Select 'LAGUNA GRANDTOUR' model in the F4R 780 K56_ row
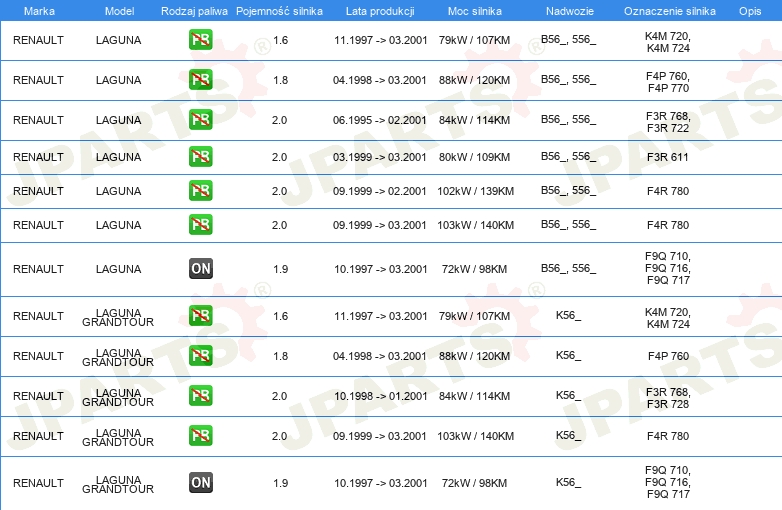 [x=118, y=437]
